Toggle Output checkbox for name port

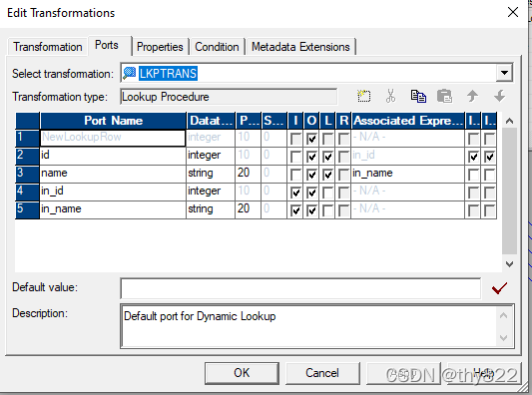point(311,175)
